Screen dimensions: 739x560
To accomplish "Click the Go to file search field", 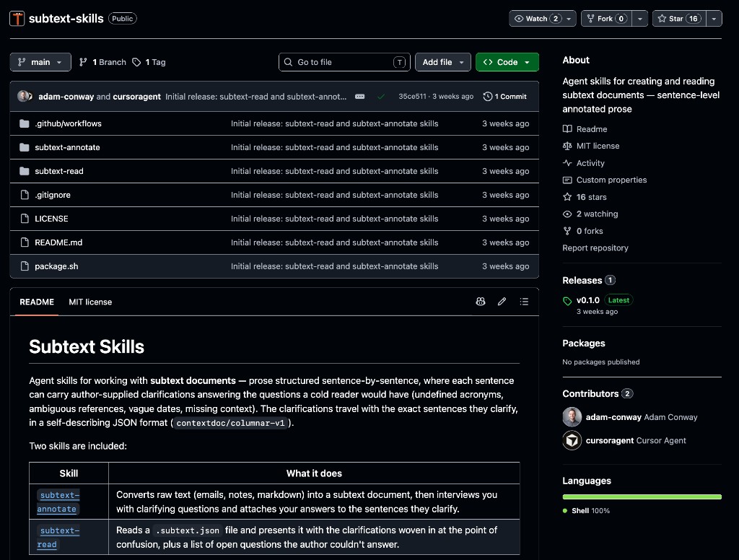I will [344, 62].
